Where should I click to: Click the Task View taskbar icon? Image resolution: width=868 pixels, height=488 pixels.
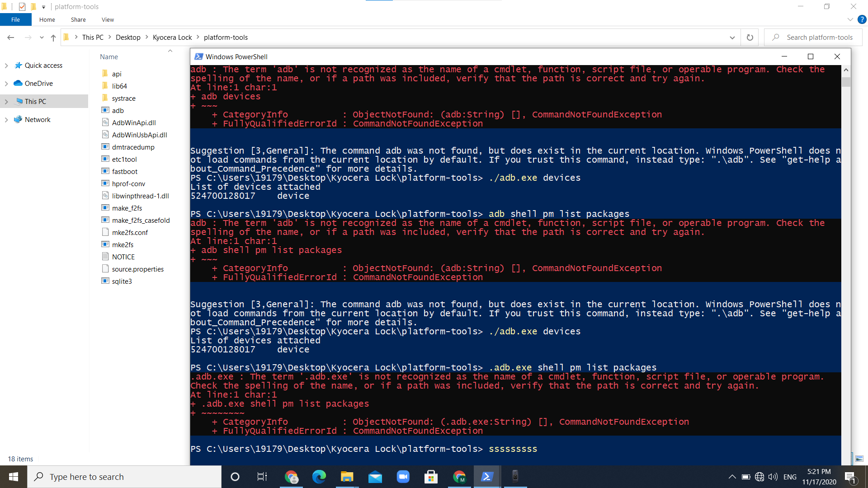pyautogui.click(x=262, y=477)
